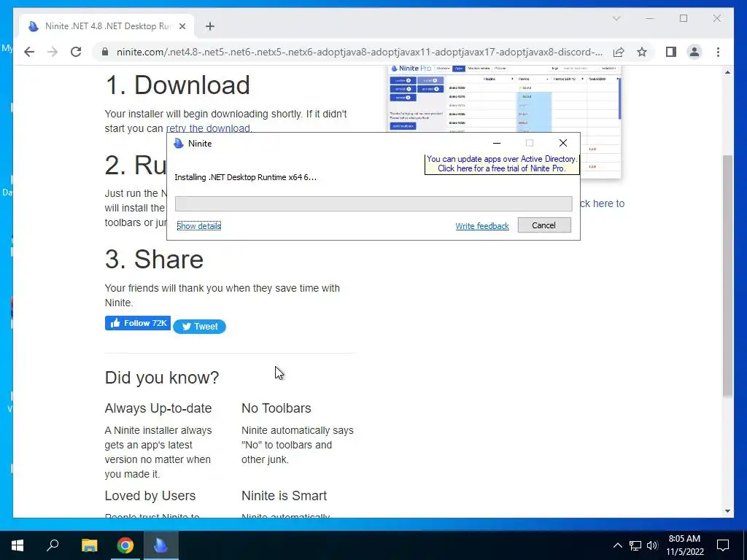
Task: Switch to Chrome in taskbar
Action: tap(125, 545)
